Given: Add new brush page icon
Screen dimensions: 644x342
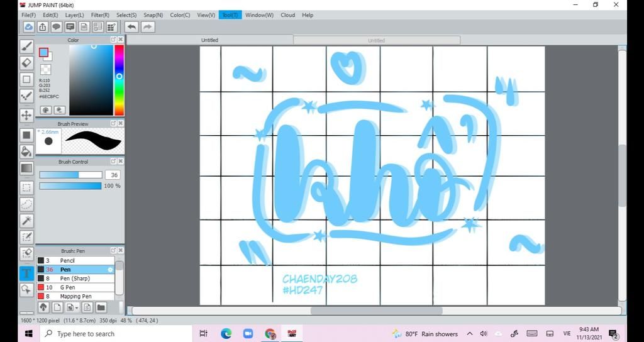Looking at the screenshot, I should pos(57,307).
